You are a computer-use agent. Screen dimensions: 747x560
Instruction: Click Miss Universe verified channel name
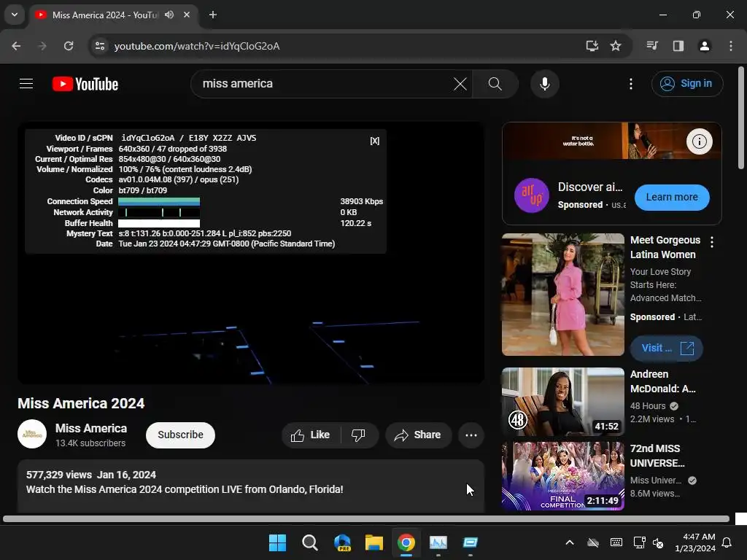tap(656, 481)
